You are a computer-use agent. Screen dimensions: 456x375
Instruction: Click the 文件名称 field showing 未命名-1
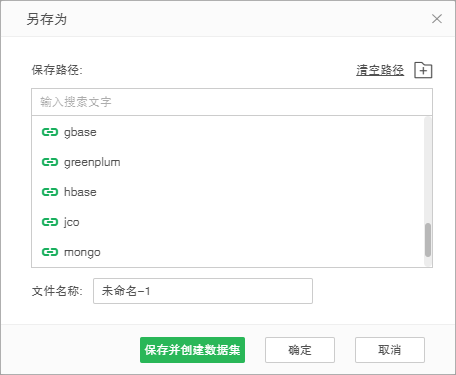203,291
